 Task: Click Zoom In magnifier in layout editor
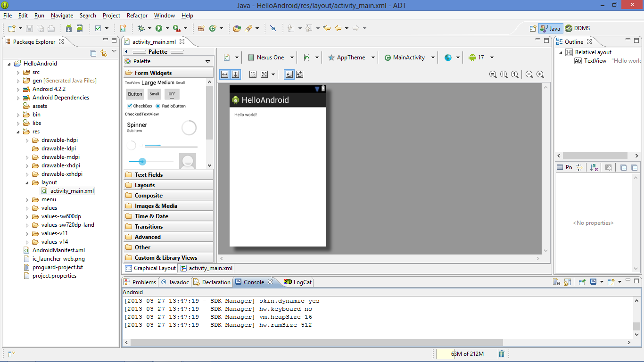(x=540, y=74)
